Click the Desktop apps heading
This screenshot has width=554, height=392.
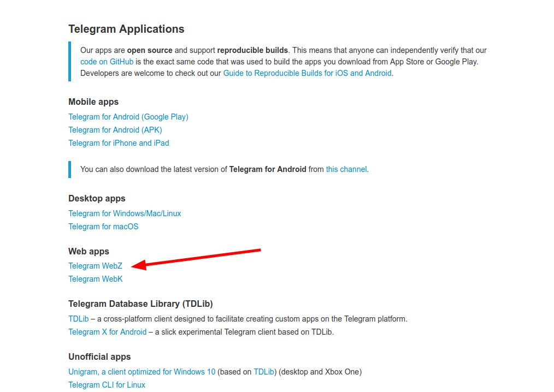click(x=97, y=199)
